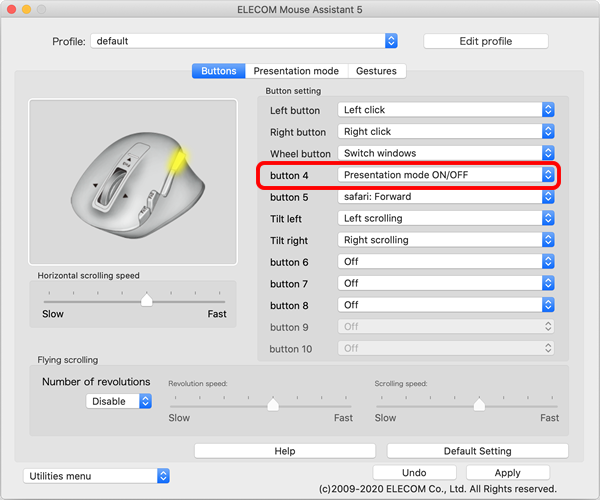Open the button 8 dropdown set to Off
600x500 pixels.
[446, 305]
